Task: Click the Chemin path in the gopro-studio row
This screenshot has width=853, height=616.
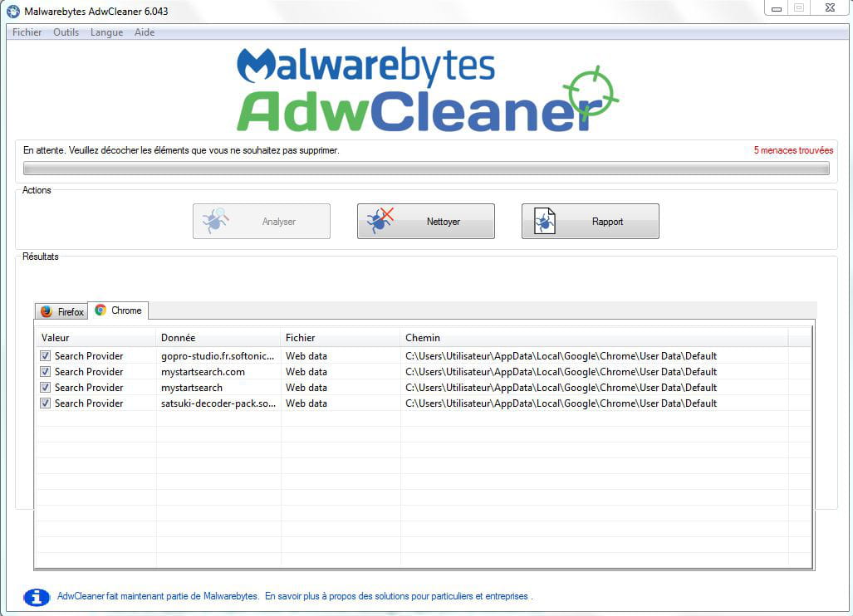Action: click(561, 356)
